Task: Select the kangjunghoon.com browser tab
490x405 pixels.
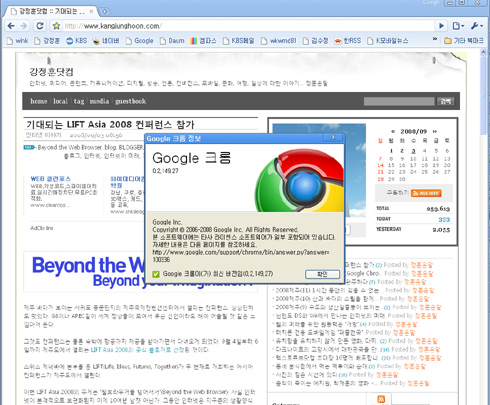Action: (x=50, y=11)
